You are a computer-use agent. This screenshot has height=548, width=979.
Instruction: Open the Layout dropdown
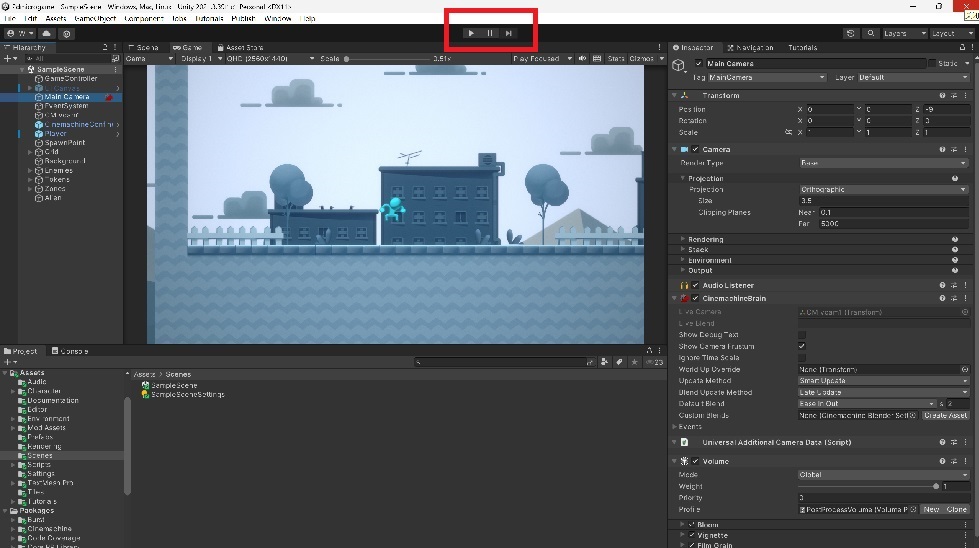[x=952, y=33]
